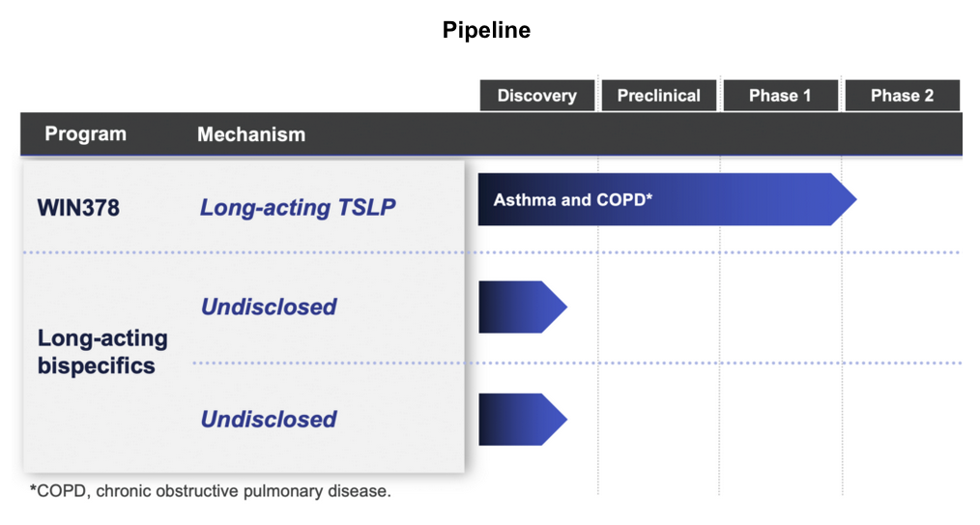
Task: Click the COPD footnote definition text
Action: [211, 491]
